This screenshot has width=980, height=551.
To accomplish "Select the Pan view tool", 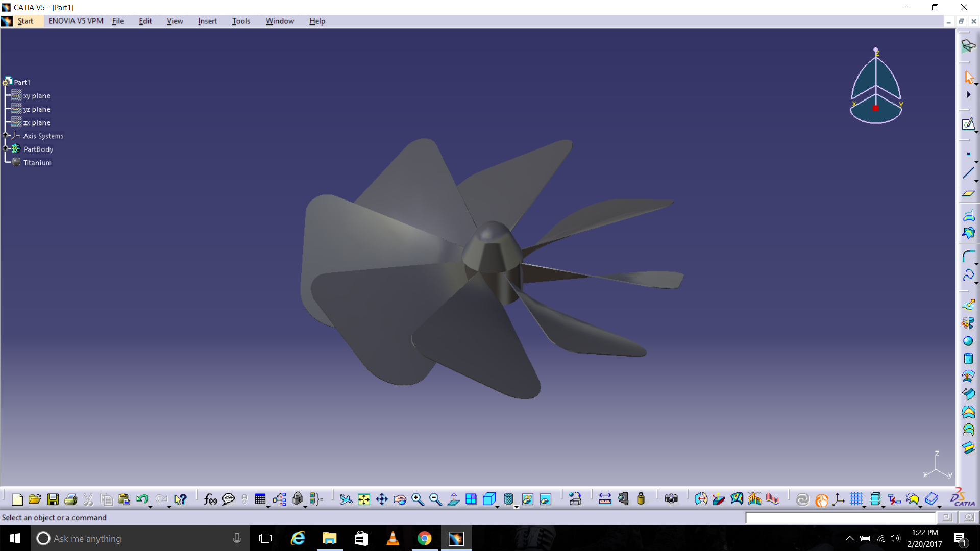I will tap(382, 499).
